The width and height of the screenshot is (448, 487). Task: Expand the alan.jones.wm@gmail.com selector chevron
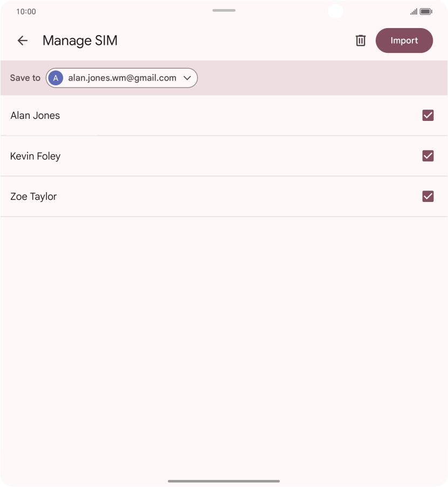(x=187, y=78)
